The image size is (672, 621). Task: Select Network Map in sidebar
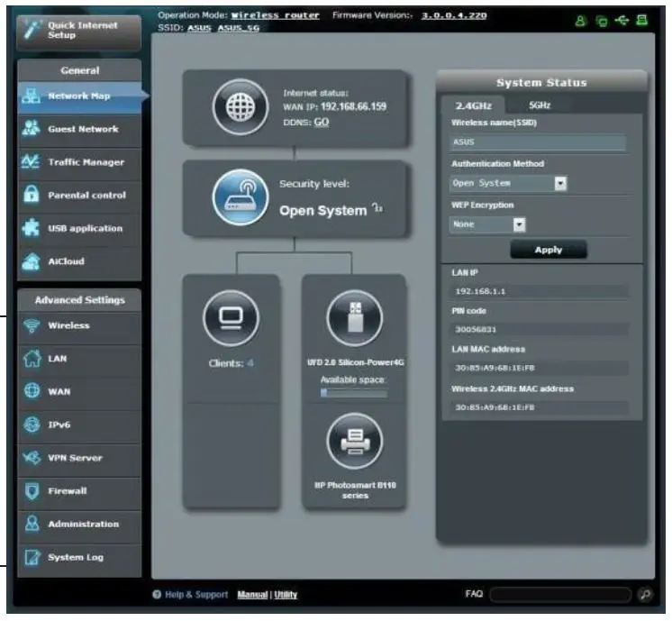coord(79,97)
